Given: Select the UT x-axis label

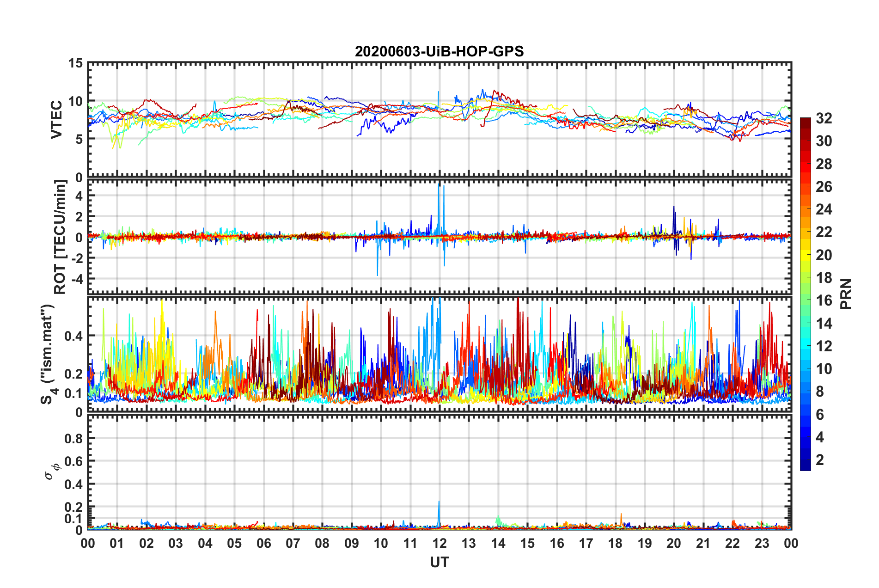Looking at the screenshot, I should [439, 562].
